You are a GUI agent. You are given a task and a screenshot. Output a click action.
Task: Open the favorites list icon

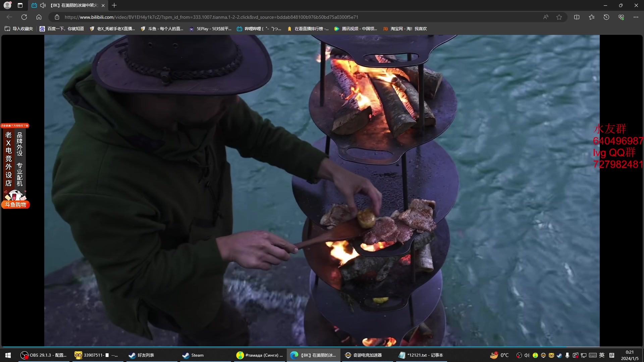(x=591, y=17)
